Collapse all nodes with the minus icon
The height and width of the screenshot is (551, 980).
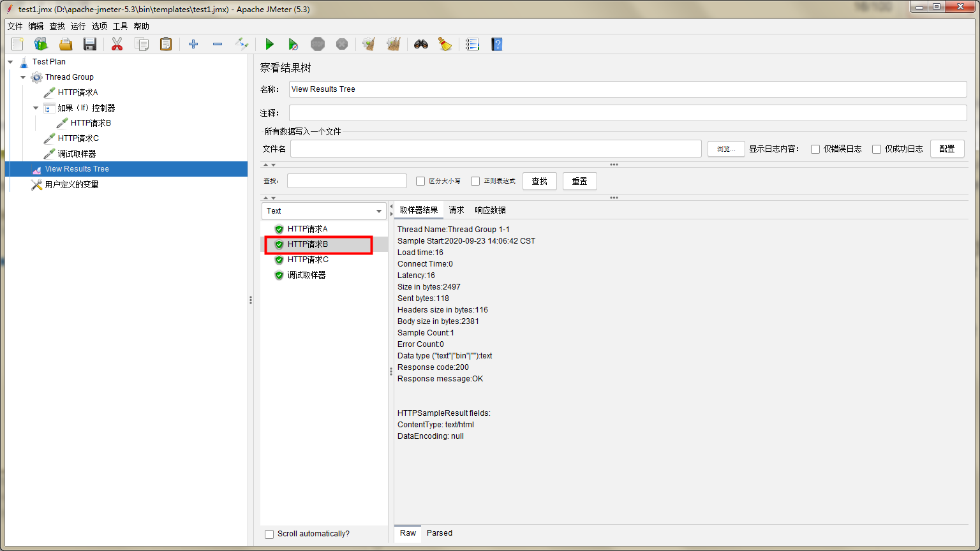point(218,44)
